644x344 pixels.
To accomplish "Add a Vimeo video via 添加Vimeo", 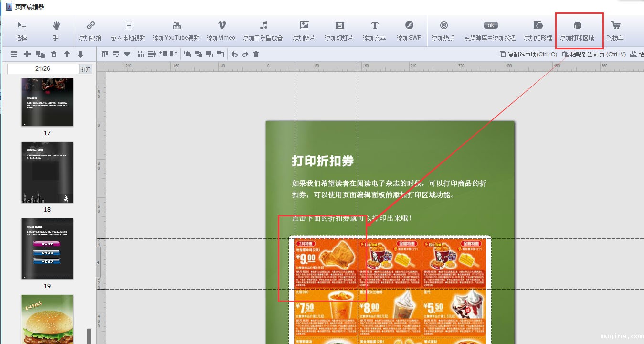I will [221, 31].
